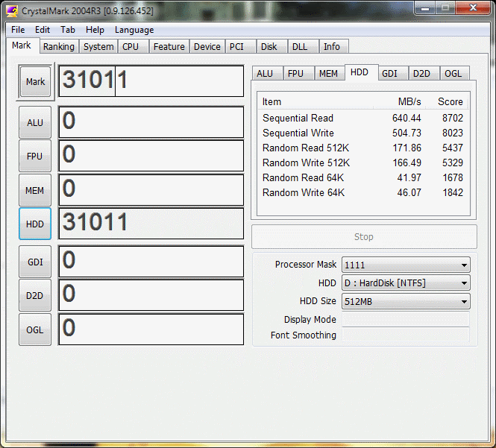The height and width of the screenshot is (448, 496).
Task: Start the D2D benchmark button
Action: (x=35, y=296)
